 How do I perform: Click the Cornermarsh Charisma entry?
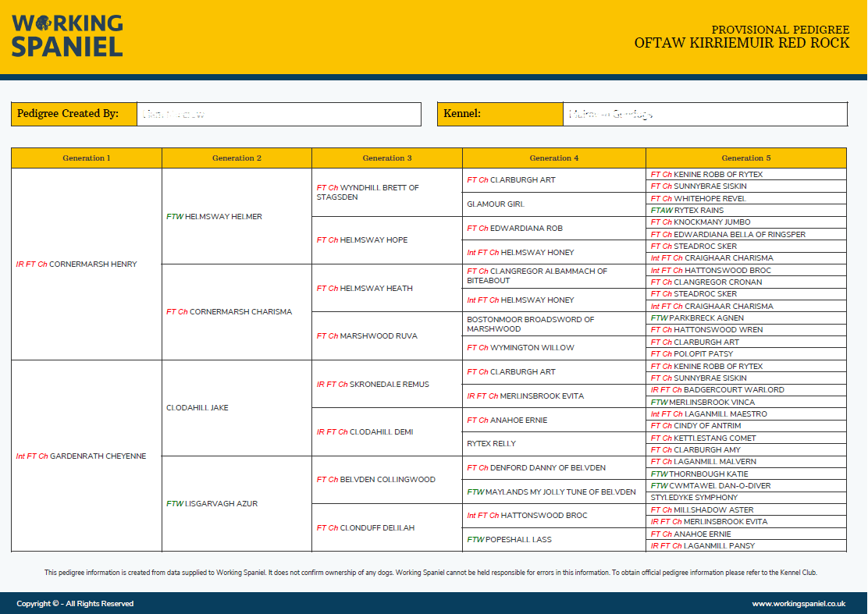(229, 312)
